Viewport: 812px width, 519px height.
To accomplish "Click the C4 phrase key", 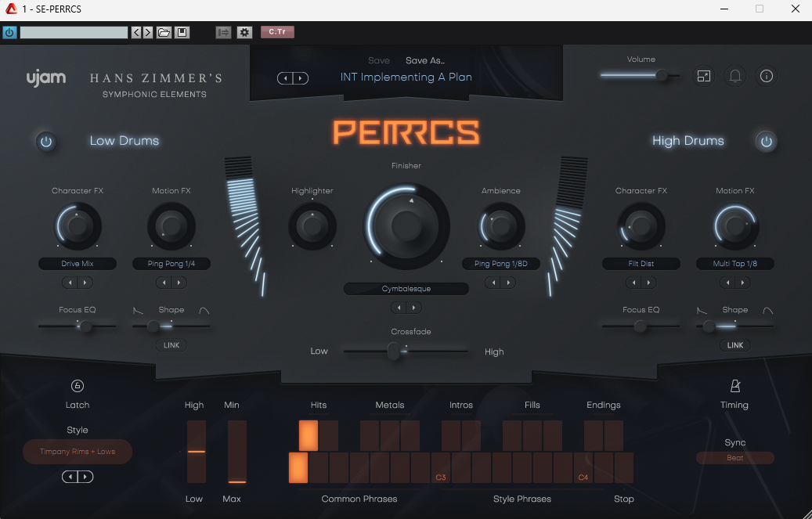I will pos(583,467).
